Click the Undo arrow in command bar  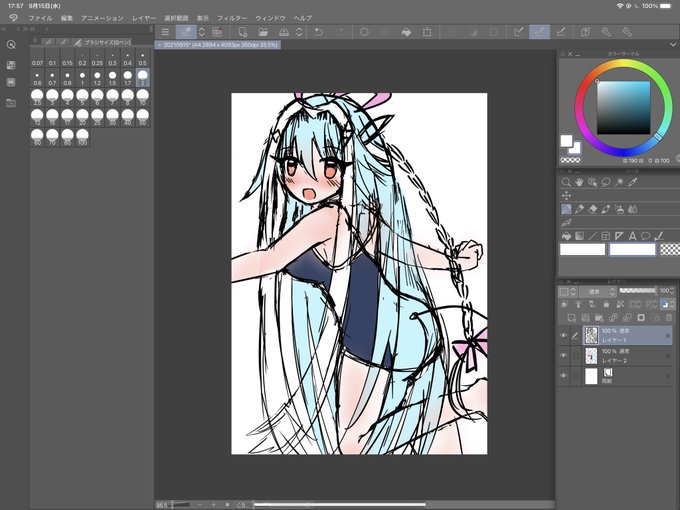318,32
